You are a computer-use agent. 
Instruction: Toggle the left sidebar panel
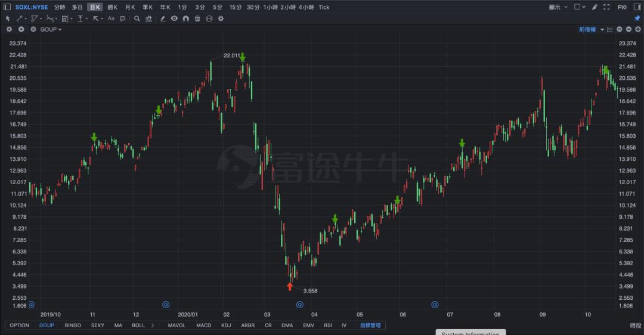[x=7, y=7]
